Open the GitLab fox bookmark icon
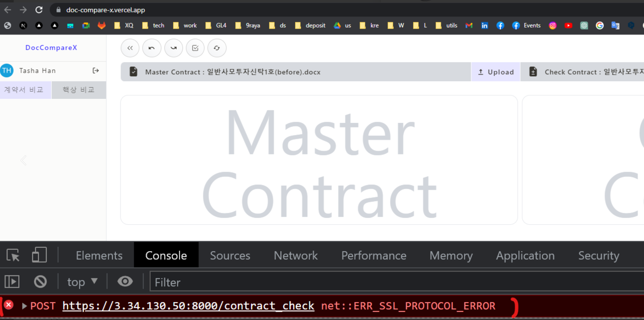Viewport: 644px width, 320px height. click(x=101, y=25)
